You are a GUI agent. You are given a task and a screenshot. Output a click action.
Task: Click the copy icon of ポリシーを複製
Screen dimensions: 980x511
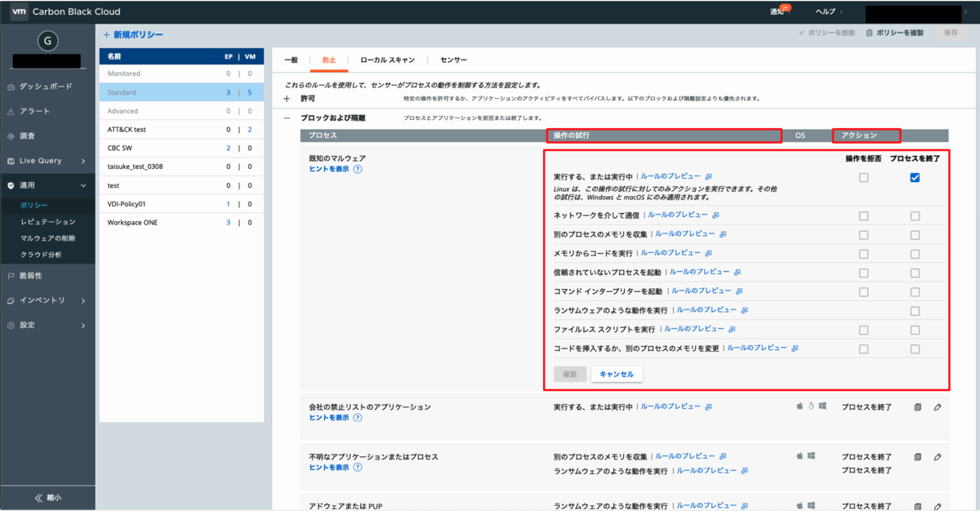(x=869, y=33)
